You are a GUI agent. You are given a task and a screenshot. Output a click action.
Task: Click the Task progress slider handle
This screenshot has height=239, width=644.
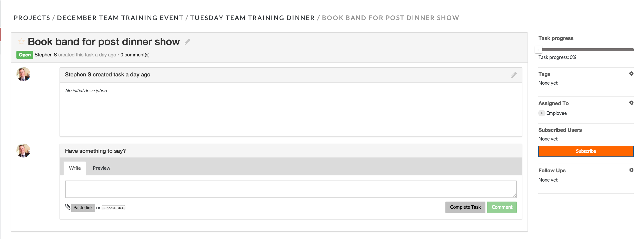pos(539,50)
